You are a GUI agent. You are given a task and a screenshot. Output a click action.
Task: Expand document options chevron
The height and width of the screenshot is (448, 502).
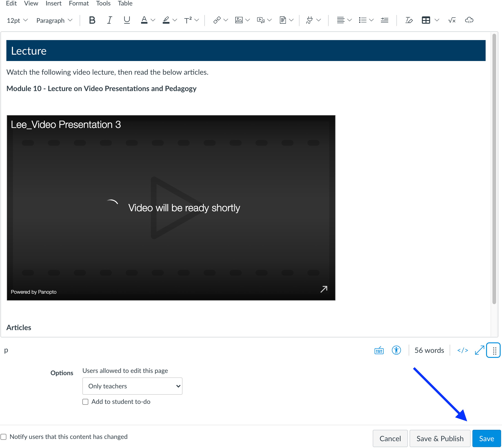[x=291, y=20]
